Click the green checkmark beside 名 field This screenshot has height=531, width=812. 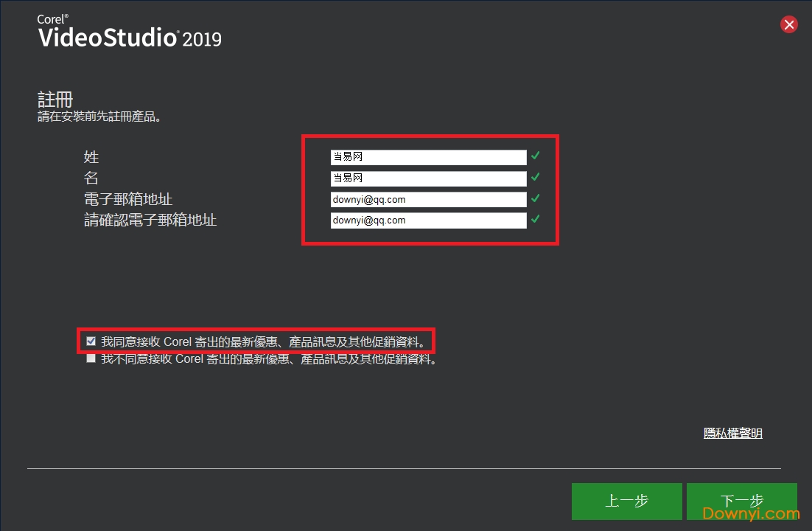coord(536,177)
